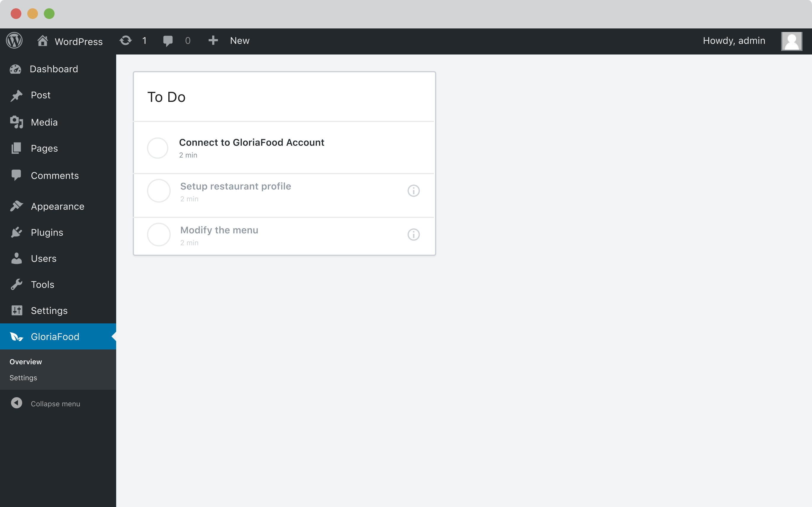This screenshot has width=812, height=507.
Task: Check the Modify the menu task circle
Action: point(158,234)
